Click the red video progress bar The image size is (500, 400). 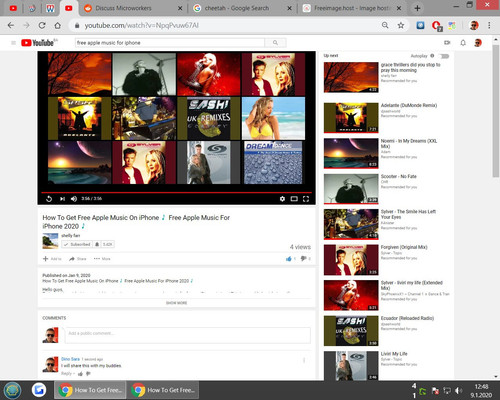click(176, 192)
